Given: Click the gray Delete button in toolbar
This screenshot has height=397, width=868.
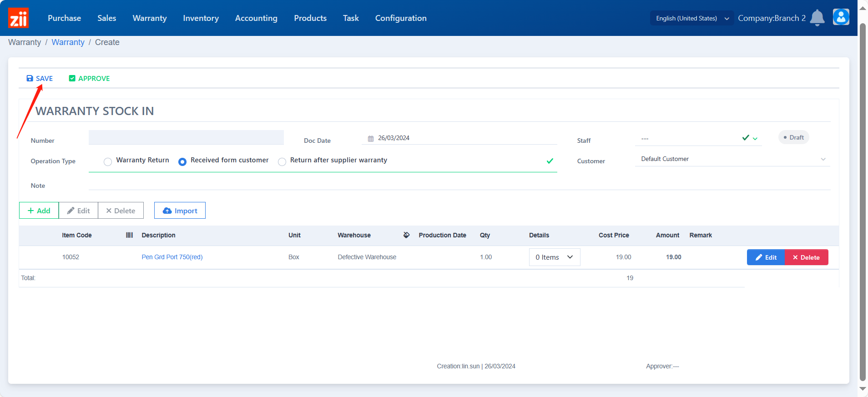Looking at the screenshot, I should coord(121,211).
